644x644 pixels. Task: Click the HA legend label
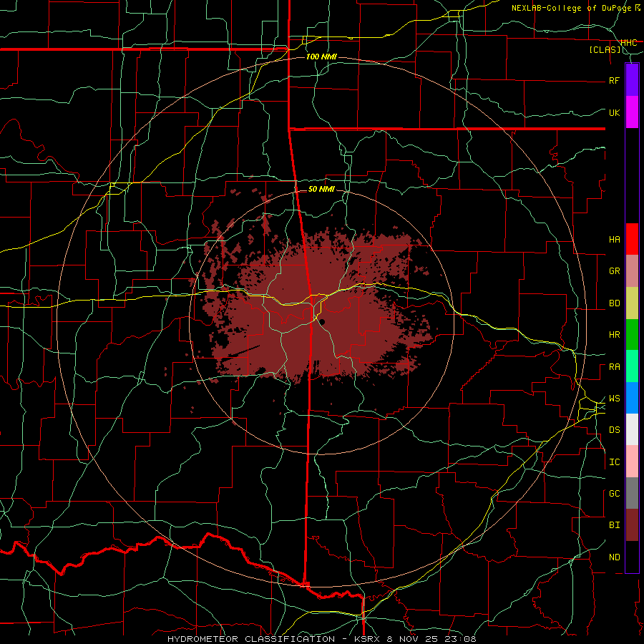tap(615, 240)
